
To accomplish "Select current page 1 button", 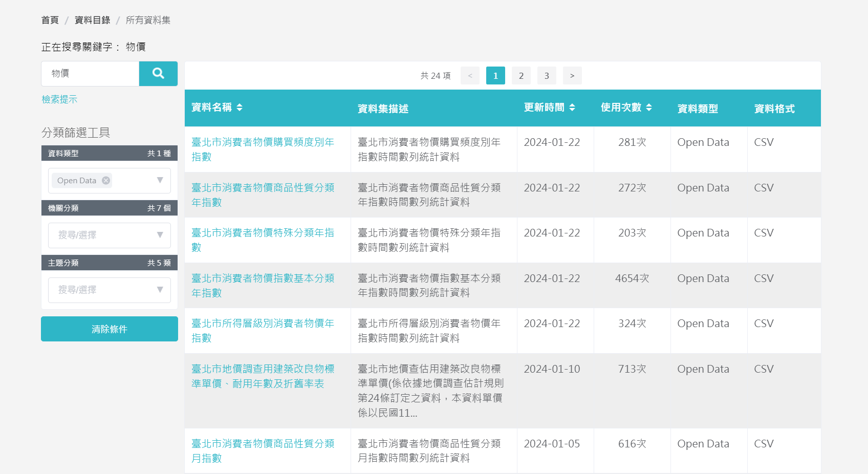I will coord(495,76).
